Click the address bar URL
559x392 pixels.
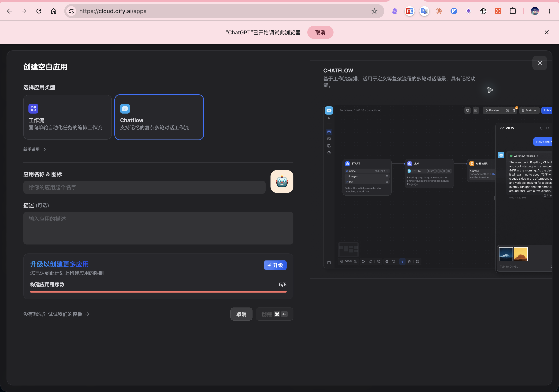[113, 11]
